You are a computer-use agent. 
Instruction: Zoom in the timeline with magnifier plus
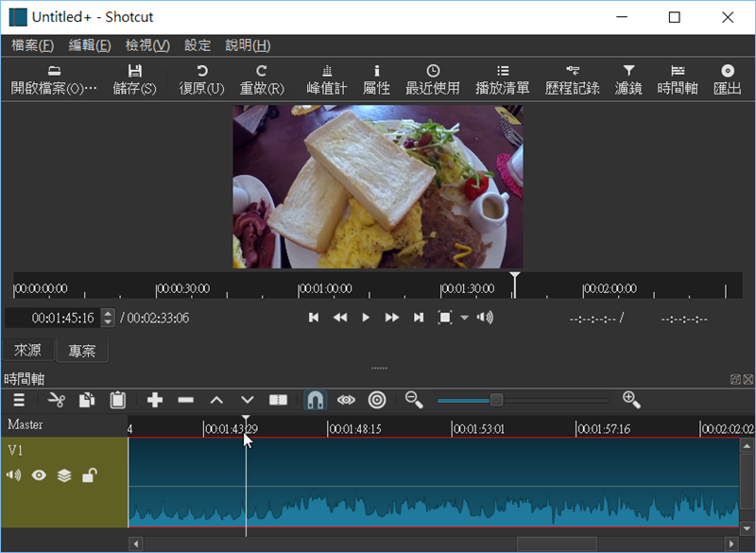[x=631, y=400]
